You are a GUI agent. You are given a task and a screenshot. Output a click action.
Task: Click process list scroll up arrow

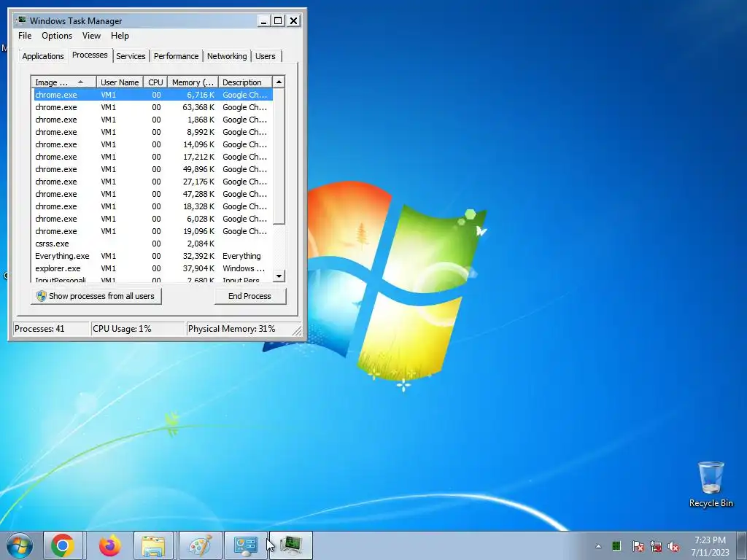(279, 82)
